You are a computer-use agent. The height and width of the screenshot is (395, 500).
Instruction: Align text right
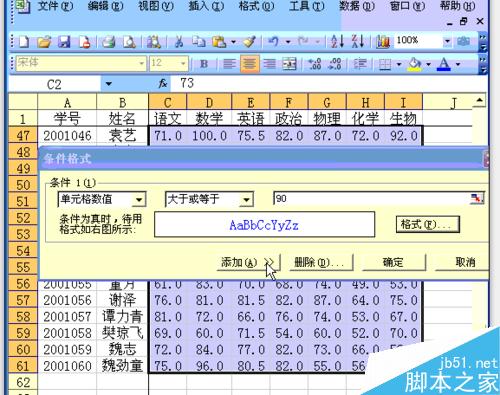(x=269, y=64)
